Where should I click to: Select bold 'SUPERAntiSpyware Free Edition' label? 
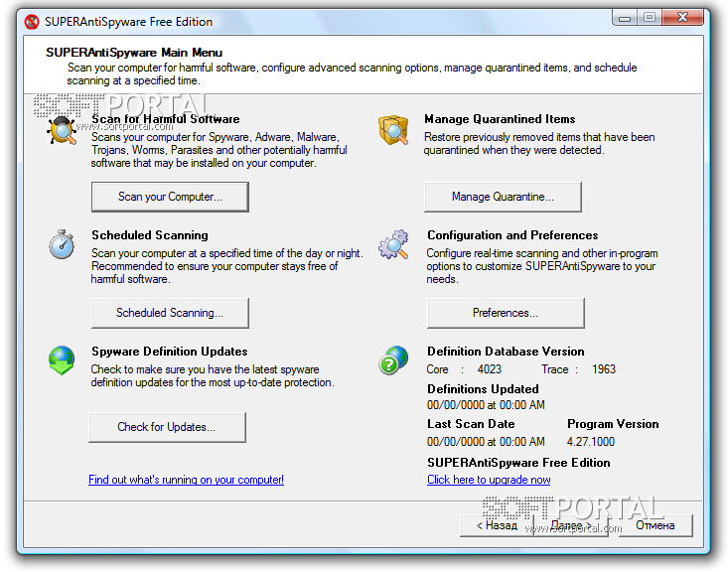coord(518,463)
